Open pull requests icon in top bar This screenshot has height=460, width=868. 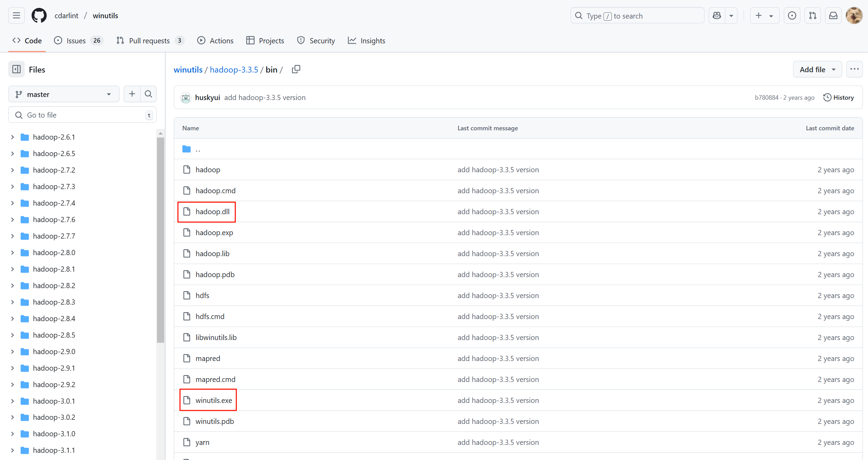point(812,16)
